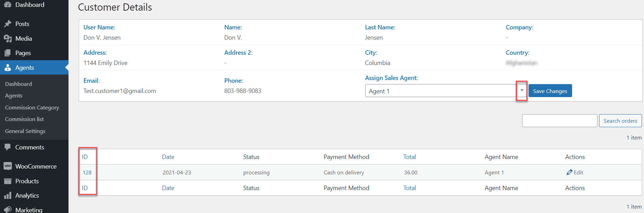Expand the Assign Sales Agent dropdown arrow

coord(522,91)
